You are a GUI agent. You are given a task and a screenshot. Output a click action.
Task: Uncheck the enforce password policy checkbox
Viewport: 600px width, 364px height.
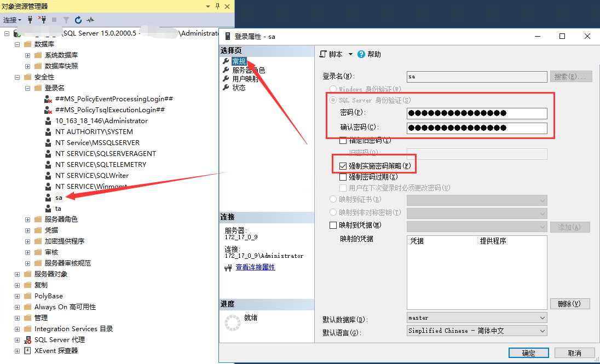pos(343,166)
